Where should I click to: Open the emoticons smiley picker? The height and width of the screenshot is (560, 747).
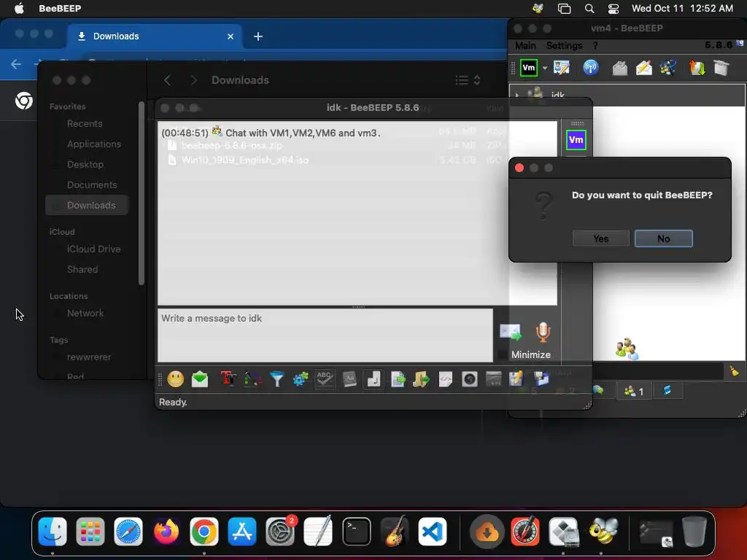176,379
